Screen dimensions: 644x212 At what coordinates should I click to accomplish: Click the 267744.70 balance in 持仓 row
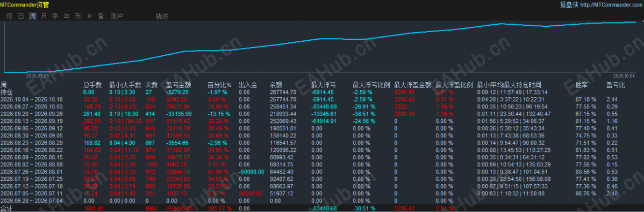click(283, 92)
